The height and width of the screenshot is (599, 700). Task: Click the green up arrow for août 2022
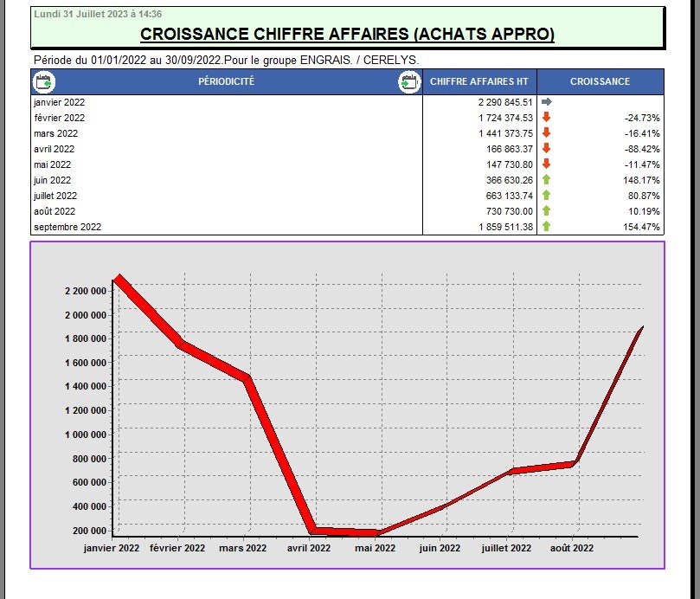coord(546,211)
